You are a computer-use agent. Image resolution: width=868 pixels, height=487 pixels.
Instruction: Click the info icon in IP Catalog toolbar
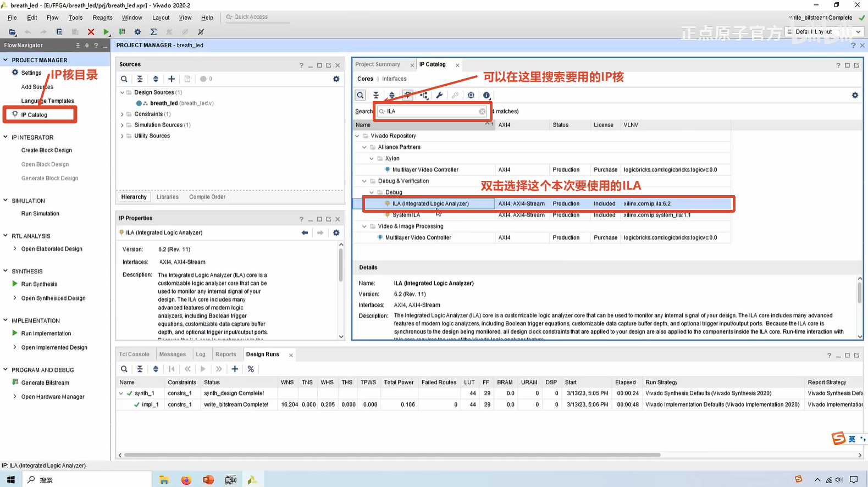click(x=486, y=95)
